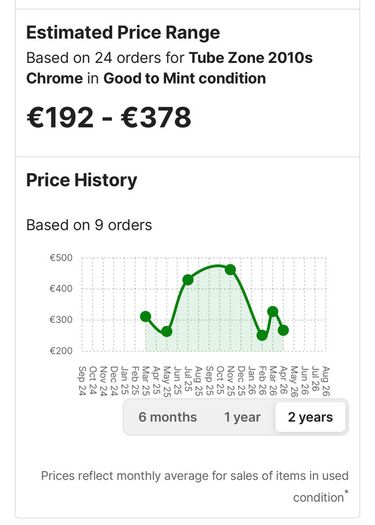Click the Mar 25 data point

145,316
